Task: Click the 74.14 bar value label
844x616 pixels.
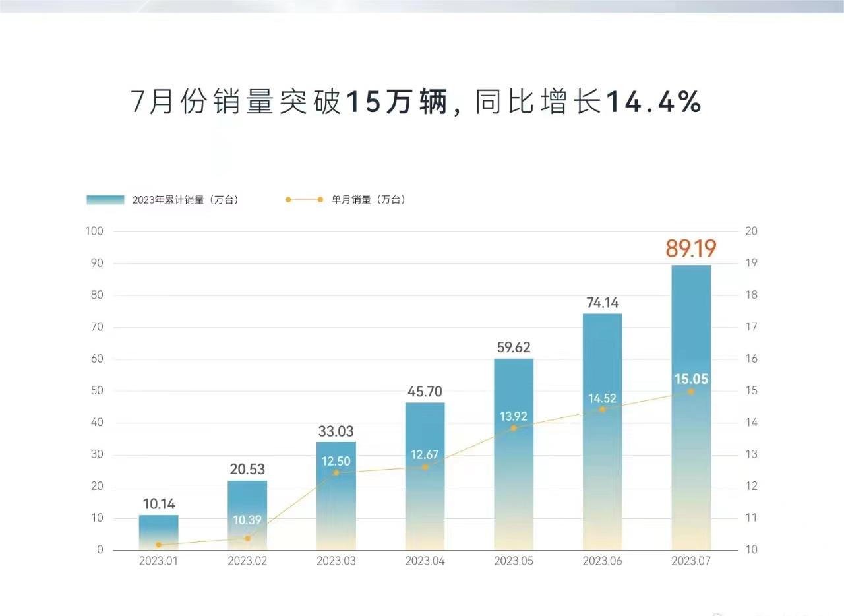Action: pyautogui.click(x=602, y=303)
